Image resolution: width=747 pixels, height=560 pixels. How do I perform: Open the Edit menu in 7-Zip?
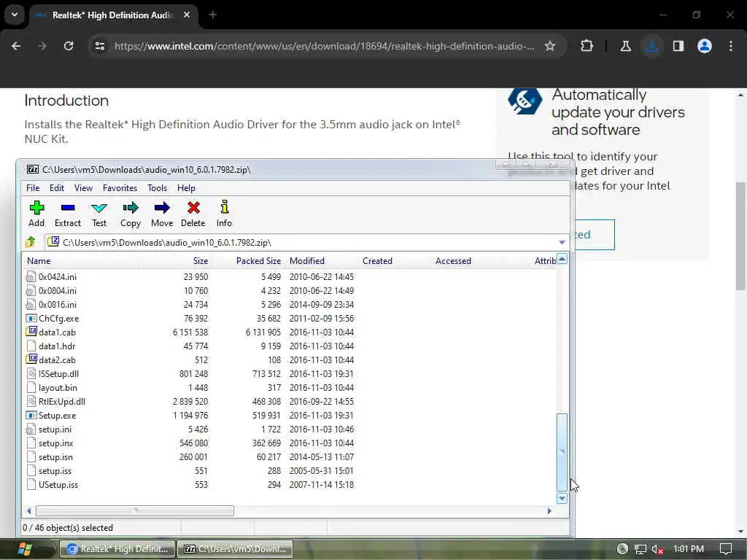[x=57, y=188]
